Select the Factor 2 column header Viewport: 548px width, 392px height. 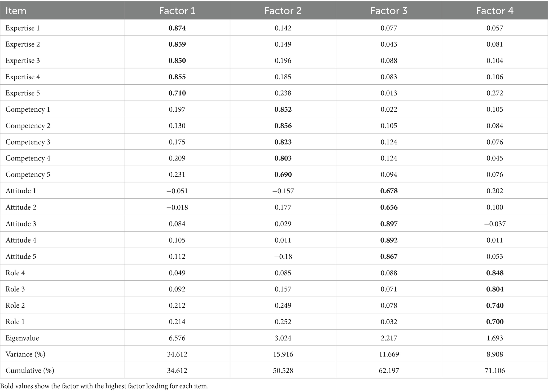283,11
